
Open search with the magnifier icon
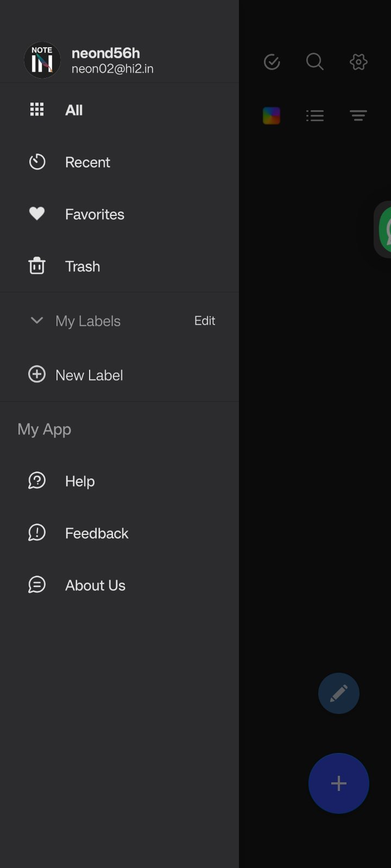pos(315,62)
